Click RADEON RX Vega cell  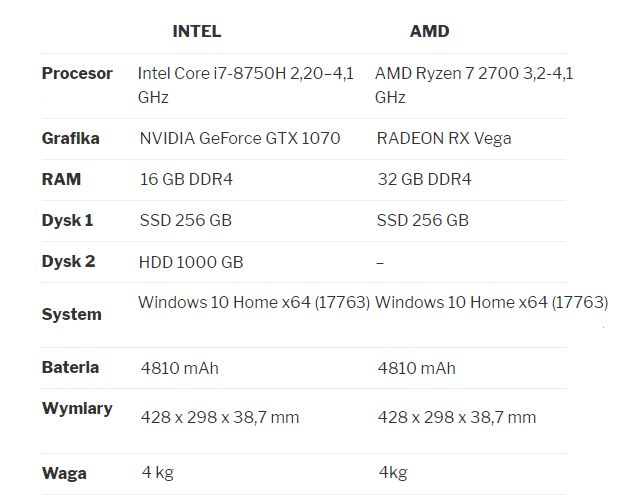[444, 138]
